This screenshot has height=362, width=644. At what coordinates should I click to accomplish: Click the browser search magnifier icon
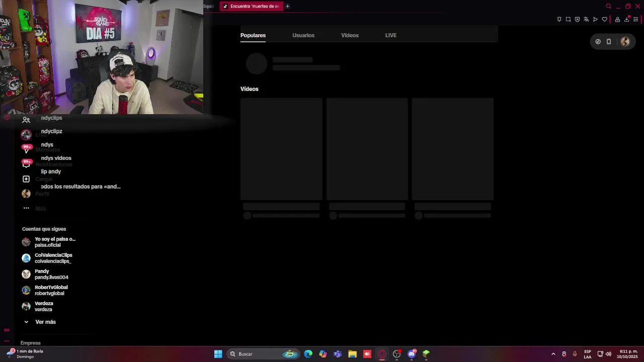pos(608,6)
